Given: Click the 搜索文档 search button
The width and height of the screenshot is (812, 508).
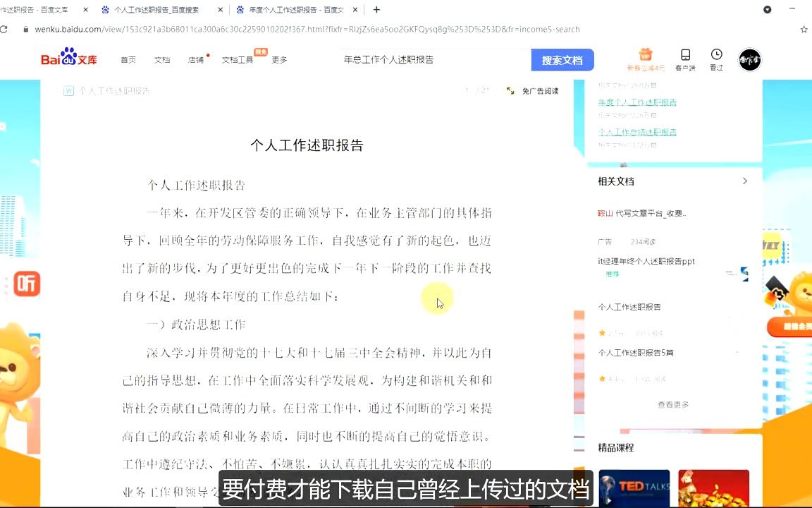Looking at the screenshot, I should pyautogui.click(x=562, y=60).
